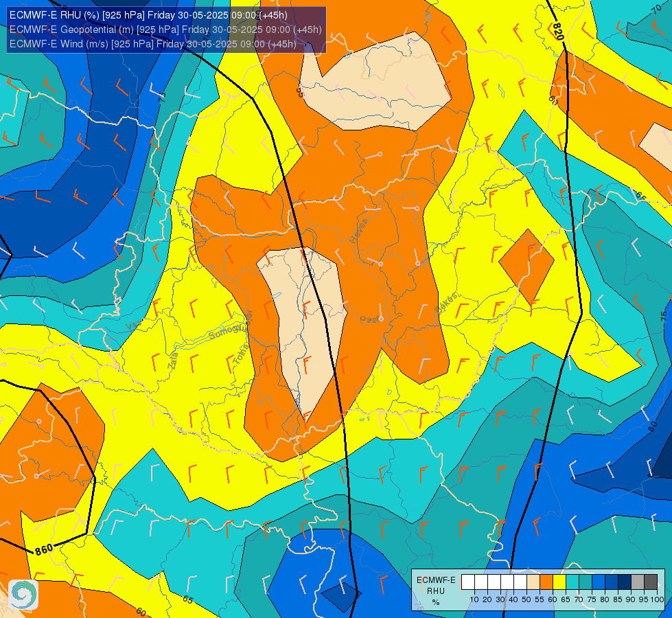Pick the teal 70–75% legend swatch
672x618 pixels.
tap(586, 582)
